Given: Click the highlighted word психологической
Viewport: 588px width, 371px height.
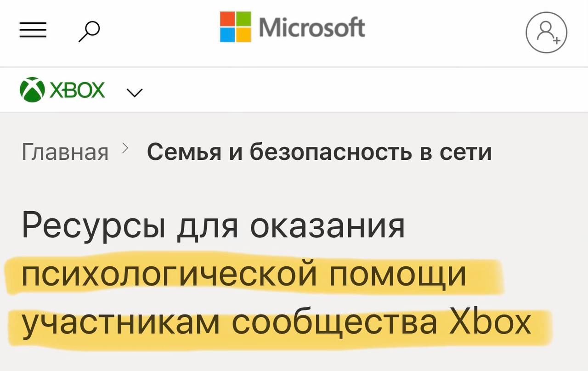Looking at the screenshot, I should pyautogui.click(x=168, y=275).
